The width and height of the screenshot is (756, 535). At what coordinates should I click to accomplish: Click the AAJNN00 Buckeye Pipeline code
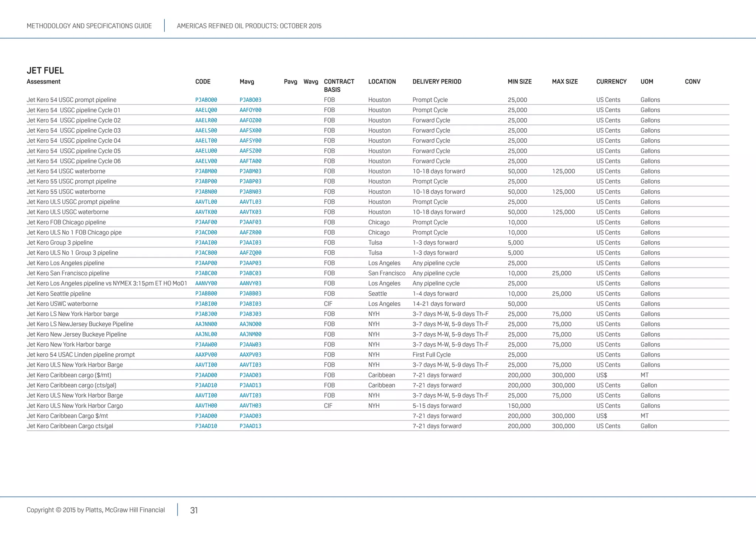tap(206, 324)
